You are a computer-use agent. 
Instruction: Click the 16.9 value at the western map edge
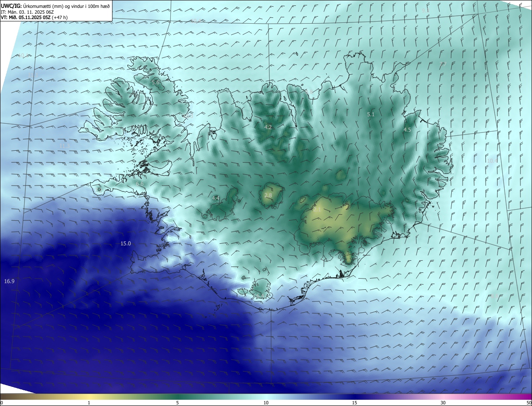9,281
